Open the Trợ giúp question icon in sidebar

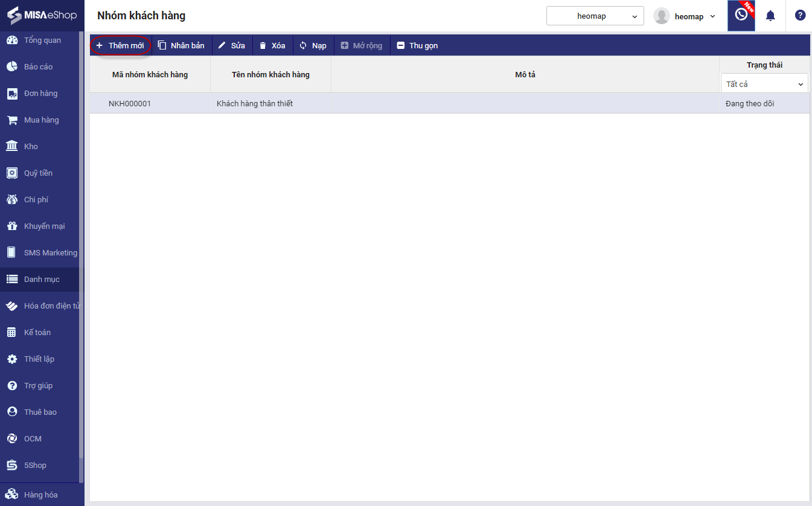pos(11,386)
